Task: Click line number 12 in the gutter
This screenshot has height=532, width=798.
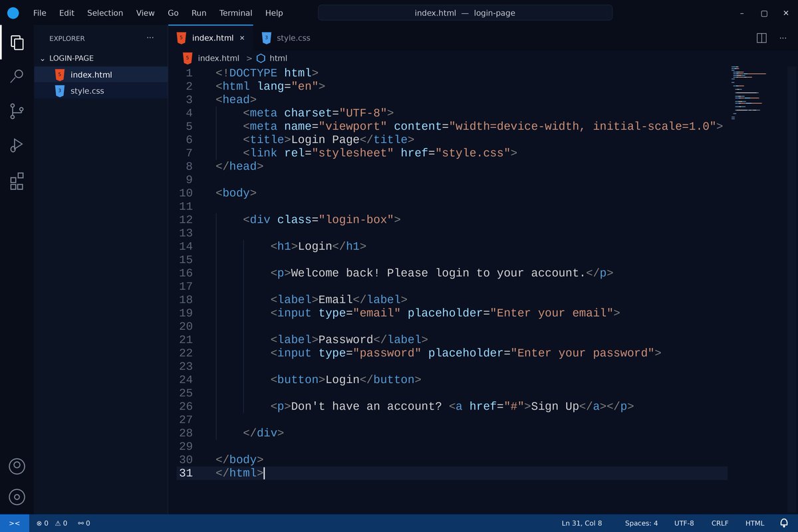Action: coord(186,219)
